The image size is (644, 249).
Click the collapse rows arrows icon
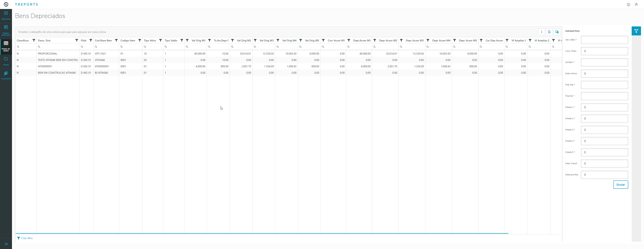pos(541,32)
